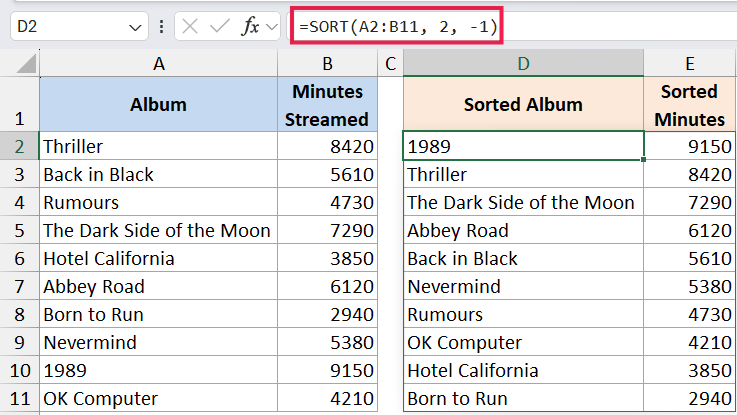Select cell A11 'OK Computer'
Screen dimensions: 737x415
(x=159, y=398)
